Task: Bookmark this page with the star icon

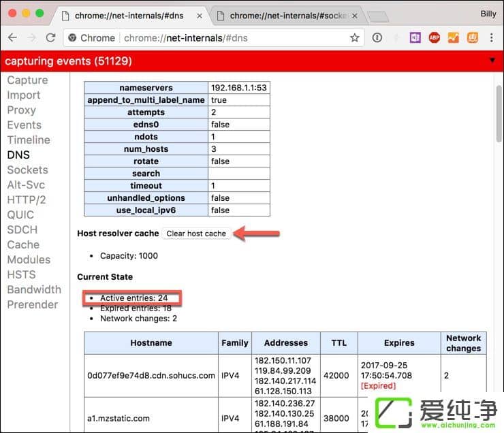Action: coord(354,38)
